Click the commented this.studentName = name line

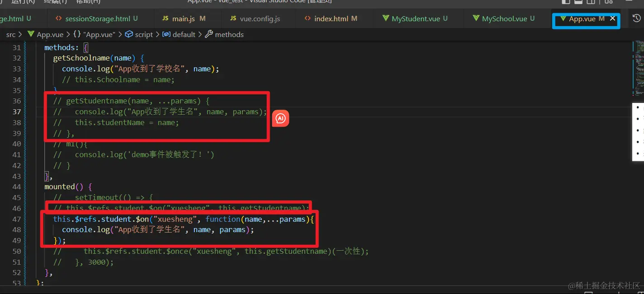[x=116, y=122]
